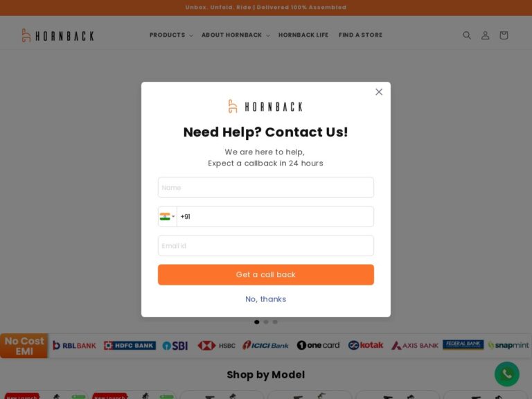Open the search icon in header
The width and height of the screenshot is (532, 399).
(467, 35)
